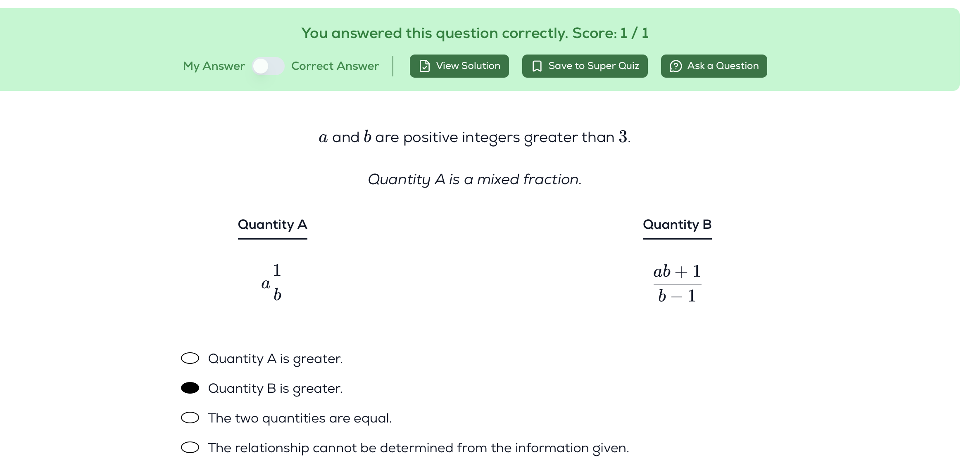Click the score message banner text
980x470 pixels.
(475, 33)
